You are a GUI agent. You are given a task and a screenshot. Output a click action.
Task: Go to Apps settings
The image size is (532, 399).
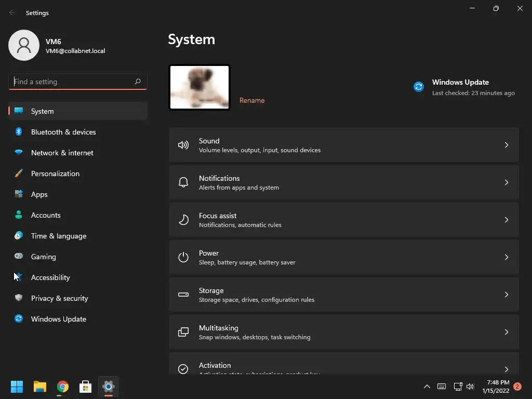(78, 194)
